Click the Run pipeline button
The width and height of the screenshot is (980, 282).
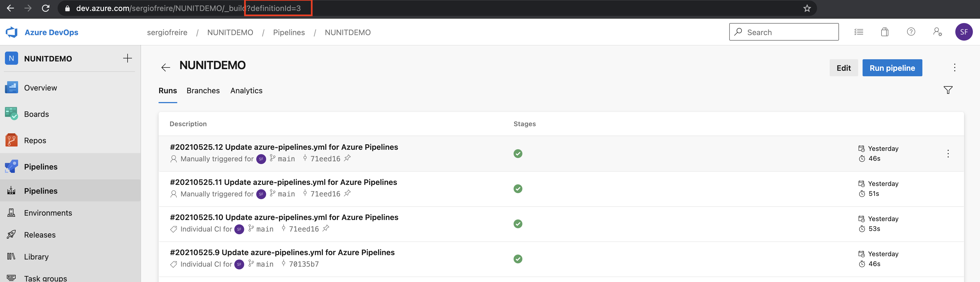point(892,68)
